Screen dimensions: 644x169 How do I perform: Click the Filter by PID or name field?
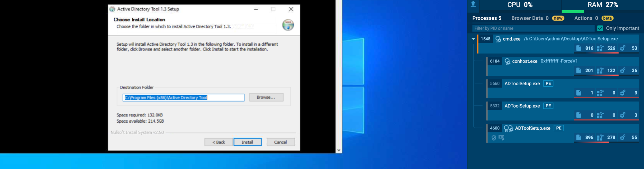coord(533,28)
